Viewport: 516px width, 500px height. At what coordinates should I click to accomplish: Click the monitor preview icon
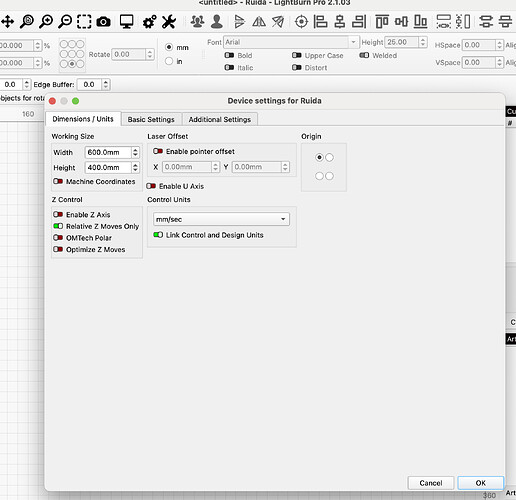(x=127, y=22)
